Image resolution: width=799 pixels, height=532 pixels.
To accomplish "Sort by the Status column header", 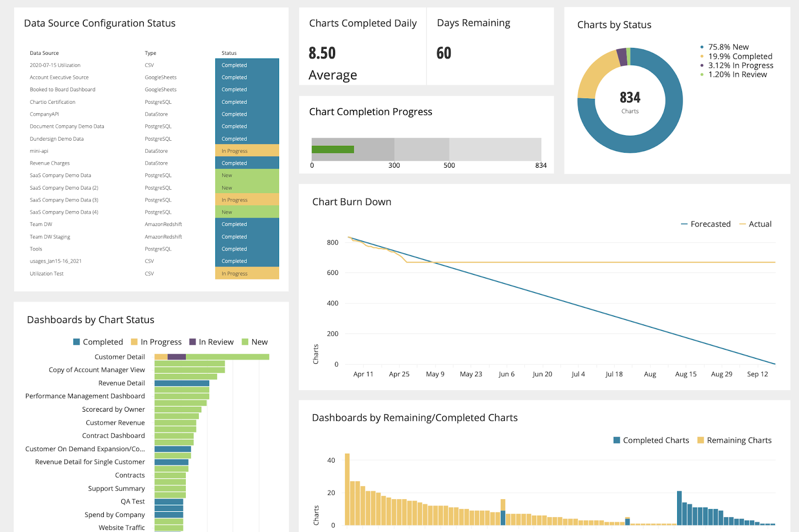I will pos(229,53).
